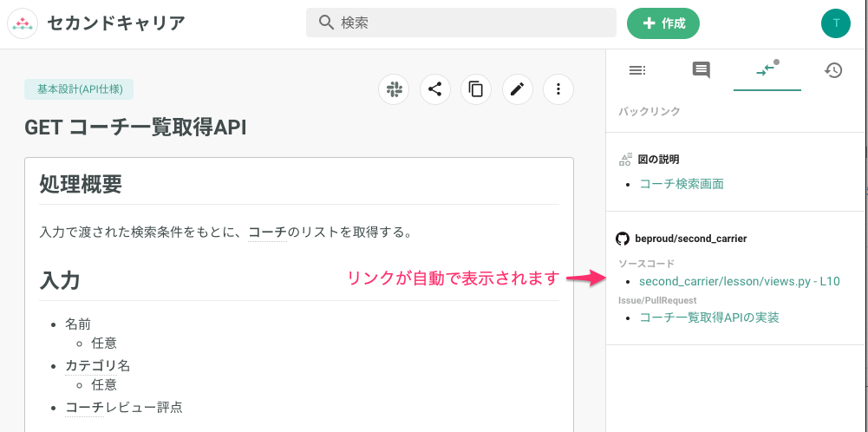868x432 pixels.
Task: Click the カテゴリ glossary term
Action: (x=91, y=365)
